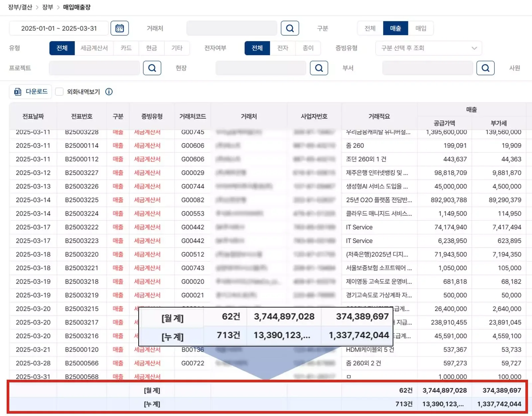Click the date range input field
This screenshot has width=532, height=416.
(x=59, y=28)
